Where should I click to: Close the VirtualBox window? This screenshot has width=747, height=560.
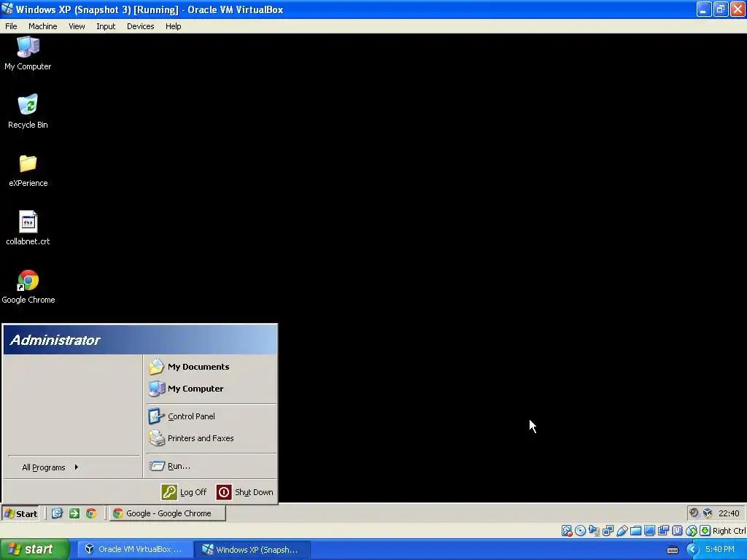click(738, 9)
